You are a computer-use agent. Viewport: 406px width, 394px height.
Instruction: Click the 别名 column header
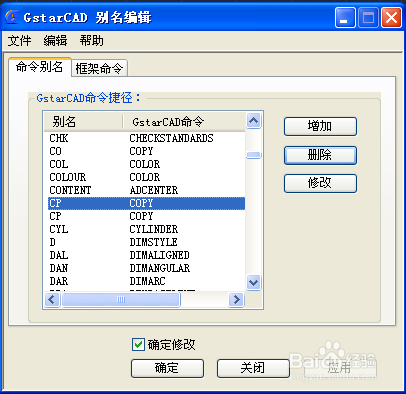pyautogui.click(x=83, y=122)
